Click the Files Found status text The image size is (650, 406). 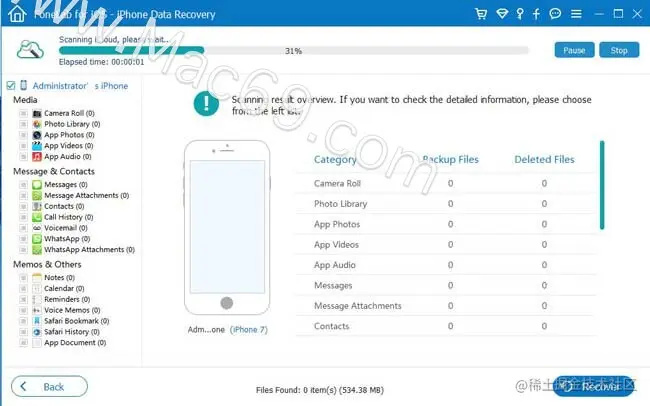coord(320,390)
